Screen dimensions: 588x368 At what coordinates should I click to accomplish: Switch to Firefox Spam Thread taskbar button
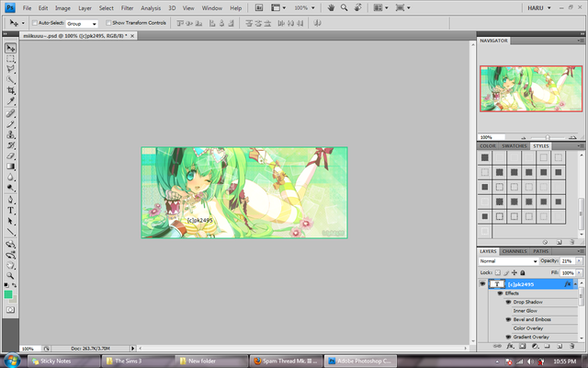pyautogui.click(x=286, y=361)
